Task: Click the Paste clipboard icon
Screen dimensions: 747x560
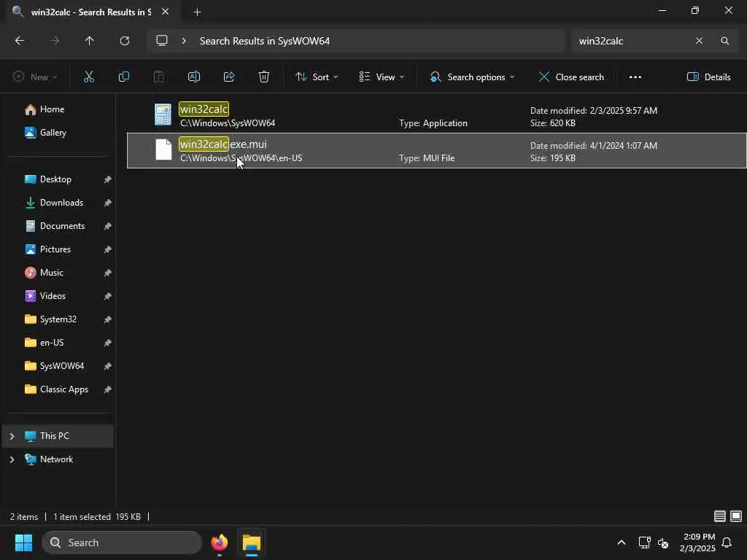Action: point(158,77)
